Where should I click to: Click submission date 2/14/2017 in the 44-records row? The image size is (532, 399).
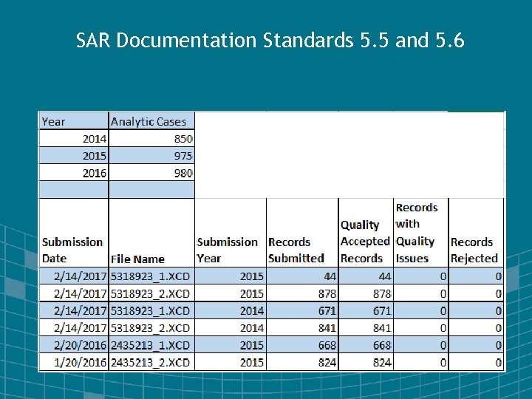[x=74, y=276]
